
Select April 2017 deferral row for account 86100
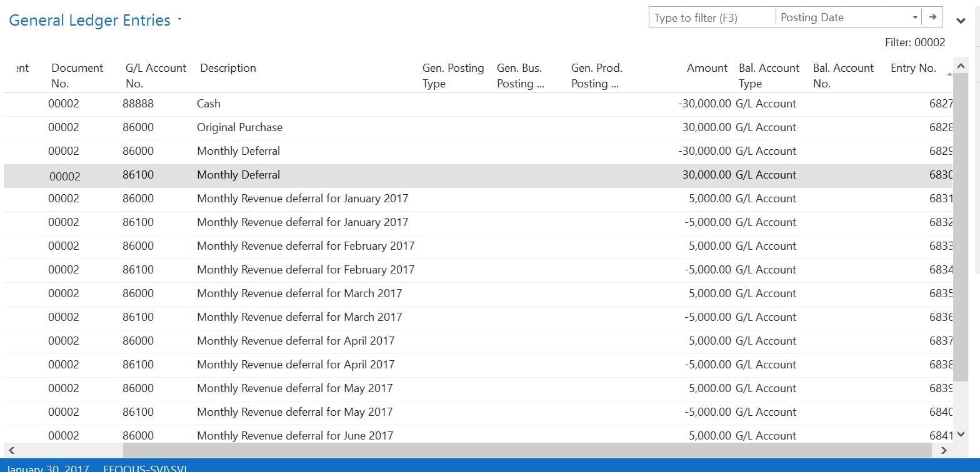477,365
